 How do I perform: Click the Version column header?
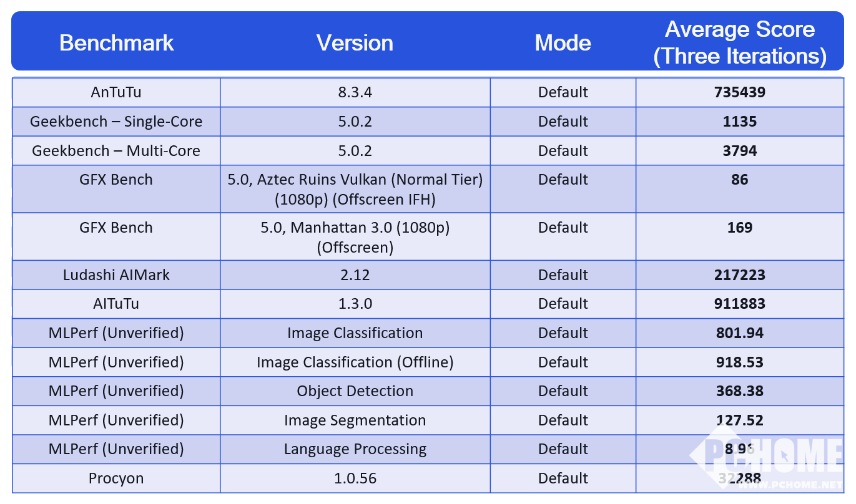[355, 43]
